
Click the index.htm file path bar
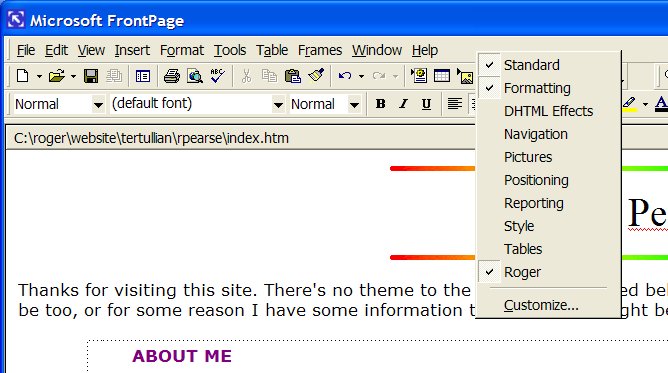click(241, 138)
